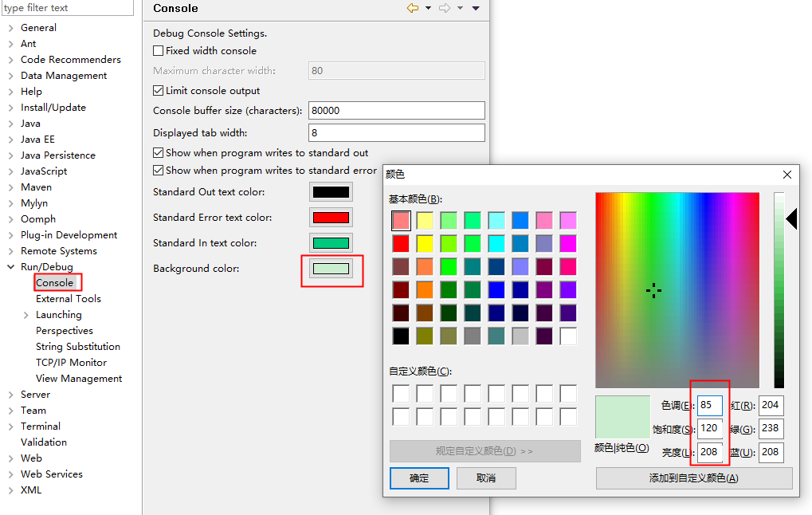Click 取消 button in color dialog

(486, 478)
